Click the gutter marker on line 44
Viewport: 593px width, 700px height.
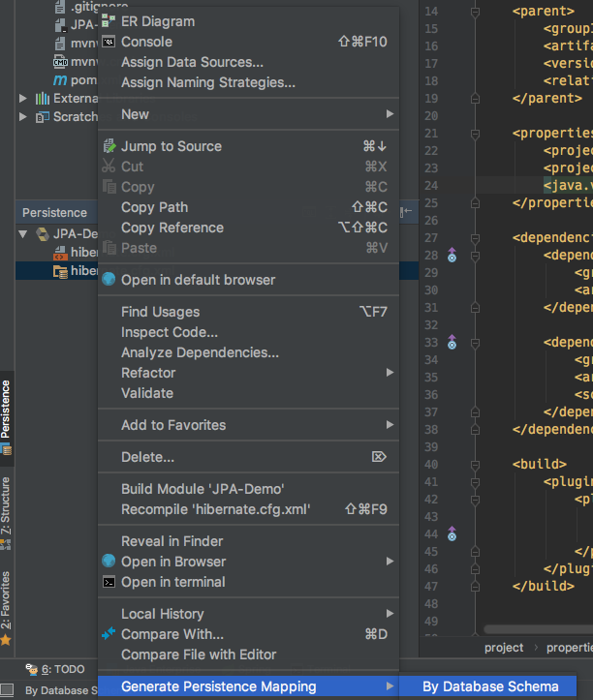point(452,533)
